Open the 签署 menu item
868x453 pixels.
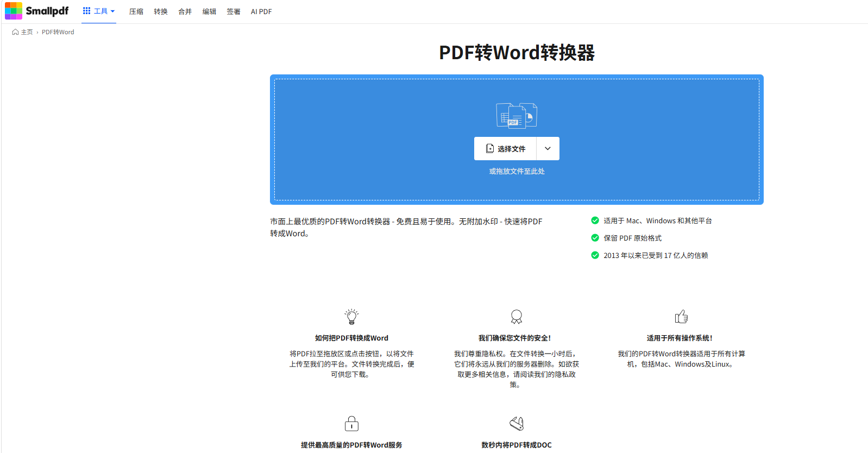(x=234, y=11)
